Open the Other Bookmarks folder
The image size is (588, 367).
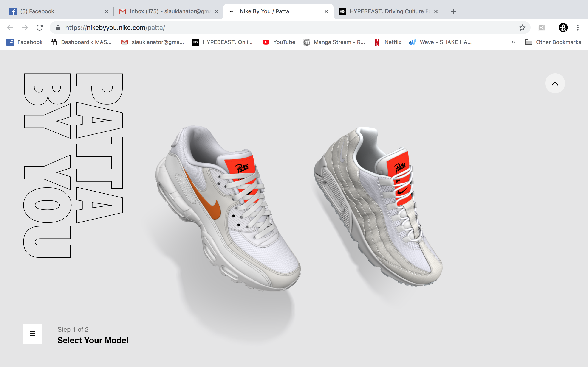coord(553,42)
